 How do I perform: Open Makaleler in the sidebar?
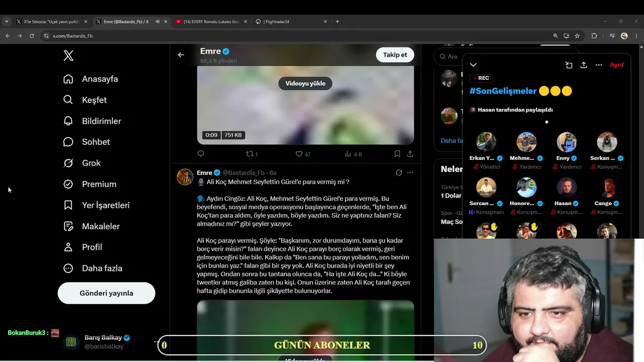(91, 226)
